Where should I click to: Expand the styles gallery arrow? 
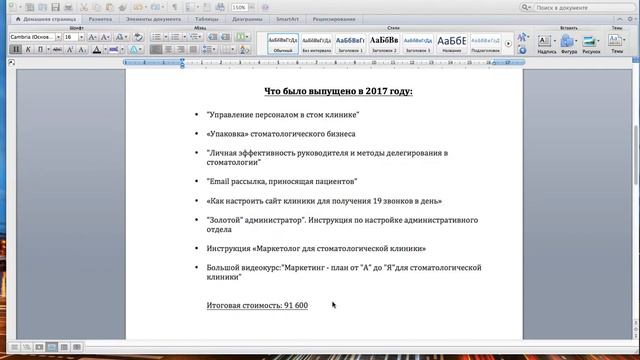click(x=508, y=44)
